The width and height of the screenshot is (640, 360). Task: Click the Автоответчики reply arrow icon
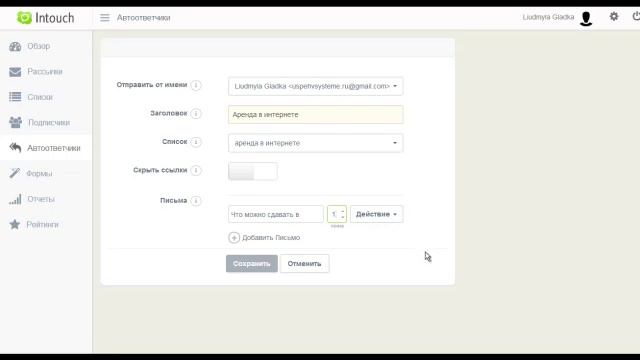pyautogui.click(x=15, y=147)
